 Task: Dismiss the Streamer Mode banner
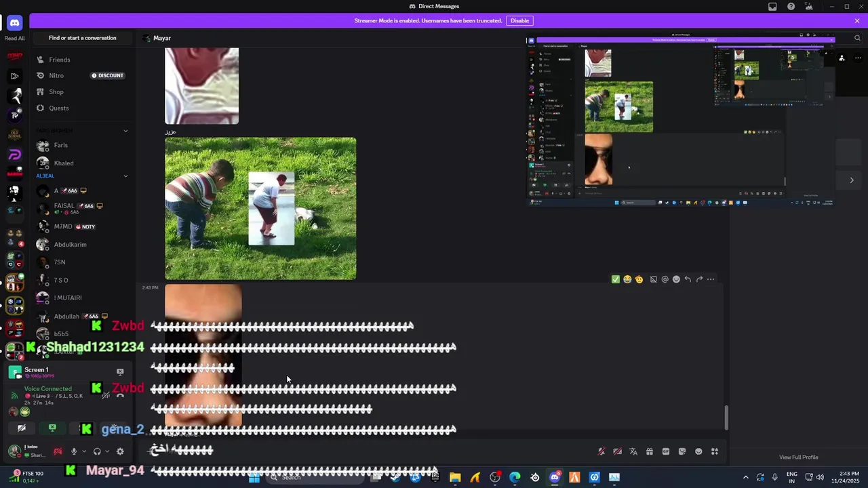click(x=857, y=20)
